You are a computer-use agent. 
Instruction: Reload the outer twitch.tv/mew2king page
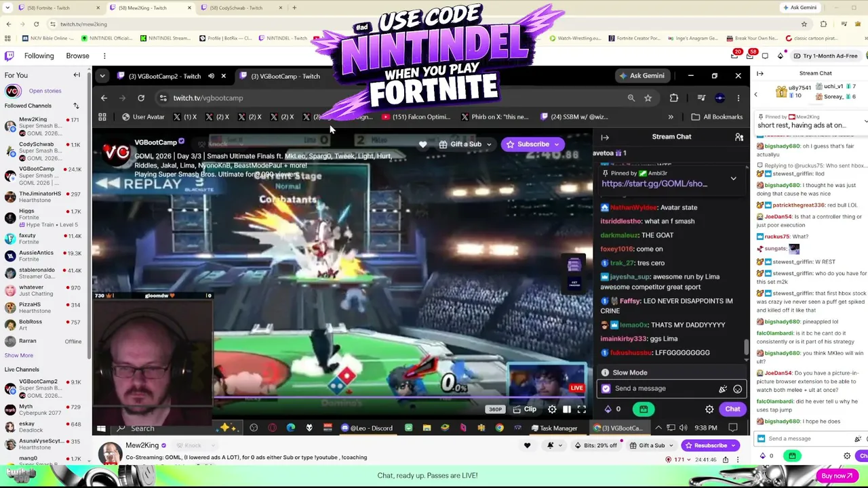[x=37, y=24]
